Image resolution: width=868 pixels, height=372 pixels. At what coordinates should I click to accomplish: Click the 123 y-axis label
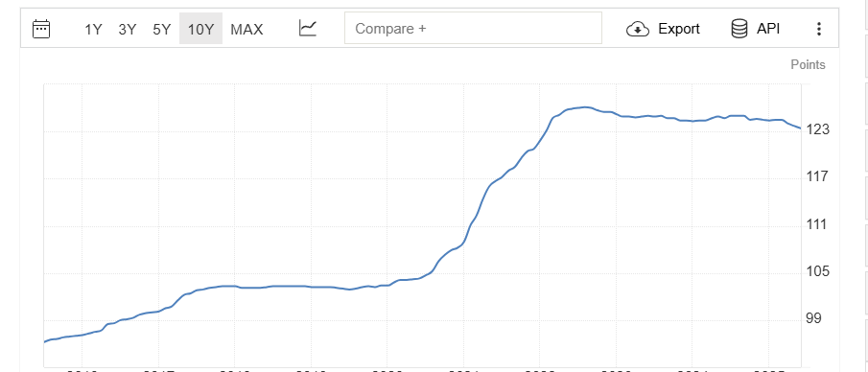(817, 129)
